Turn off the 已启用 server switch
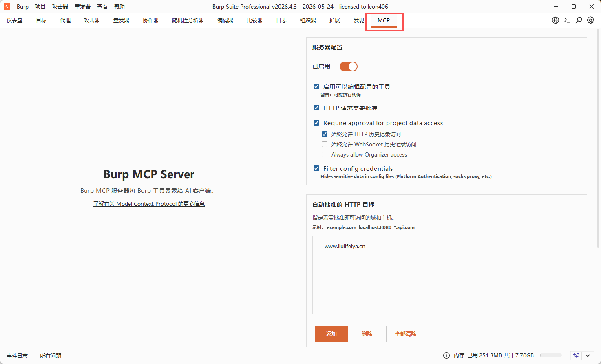Screen dimensions: 601x364 (349, 66)
